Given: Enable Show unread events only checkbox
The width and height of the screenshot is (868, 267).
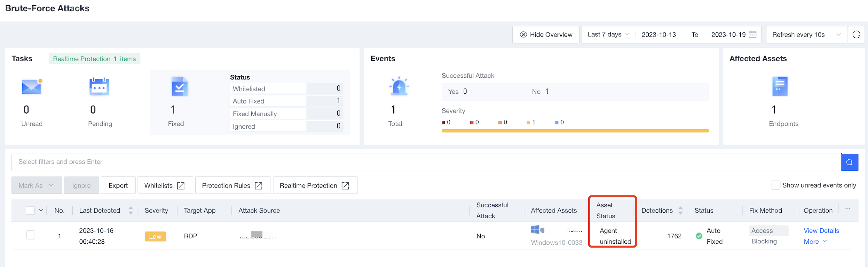Looking at the screenshot, I should coord(776,185).
